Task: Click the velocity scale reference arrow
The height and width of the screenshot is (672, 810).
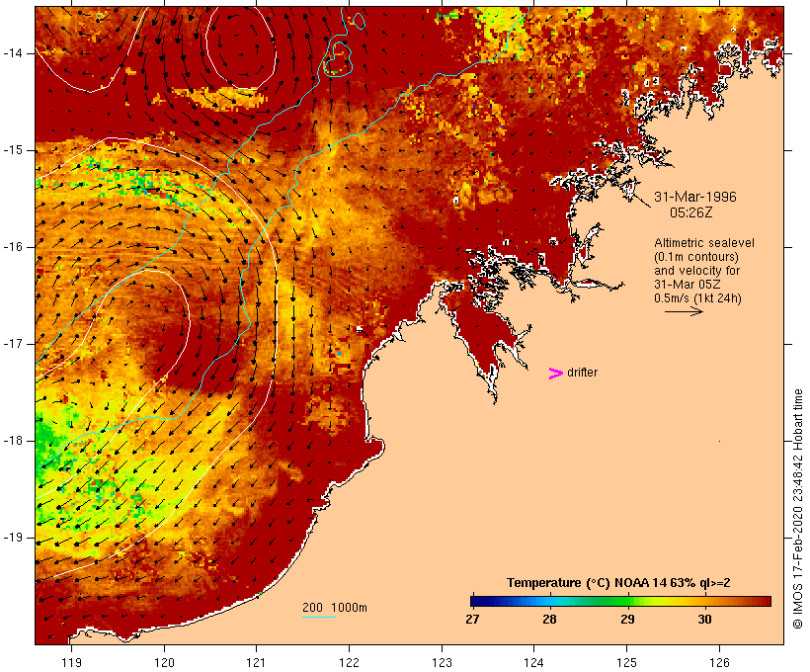Action: pos(684,311)
